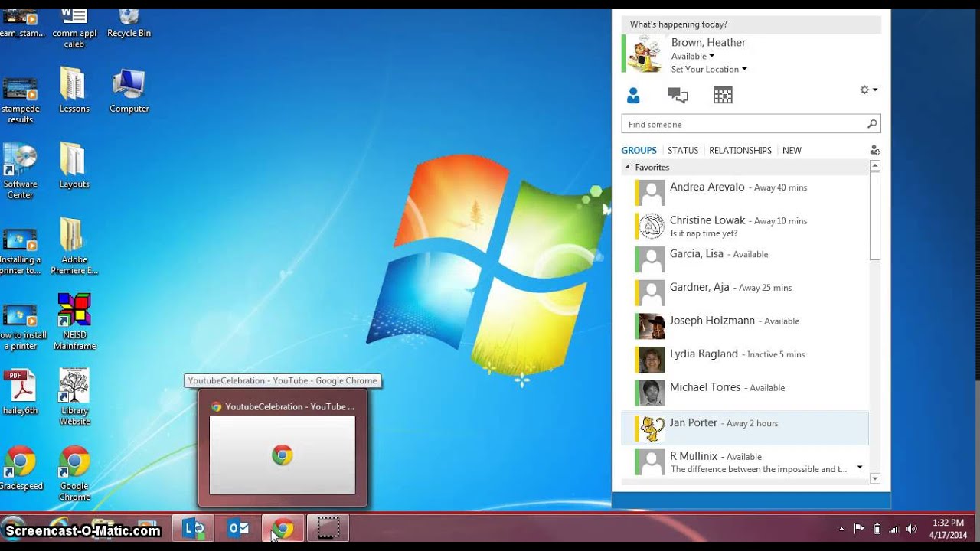The height and width of the screenshot is (551, 980).
Task: Click Heather Brown's profile picture
Action: (x=645, y=54)
